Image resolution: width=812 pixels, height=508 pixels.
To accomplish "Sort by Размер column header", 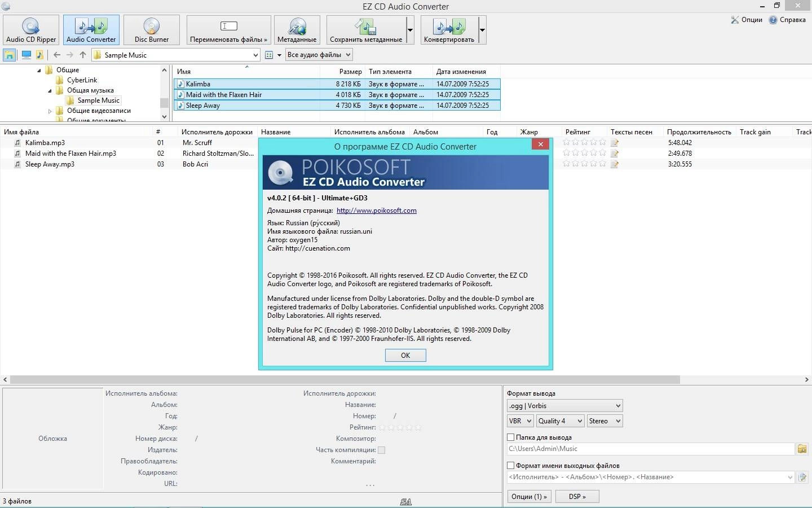I will coord(342,72).
